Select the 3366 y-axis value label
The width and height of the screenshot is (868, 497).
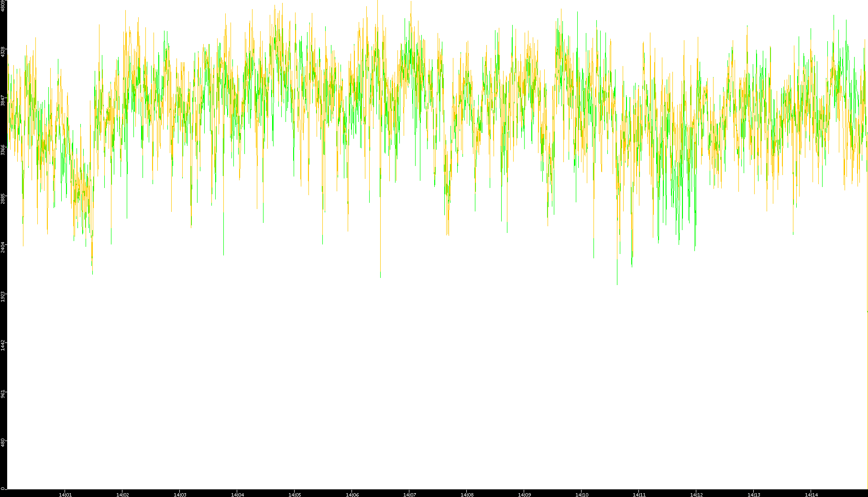click(3, 150)
